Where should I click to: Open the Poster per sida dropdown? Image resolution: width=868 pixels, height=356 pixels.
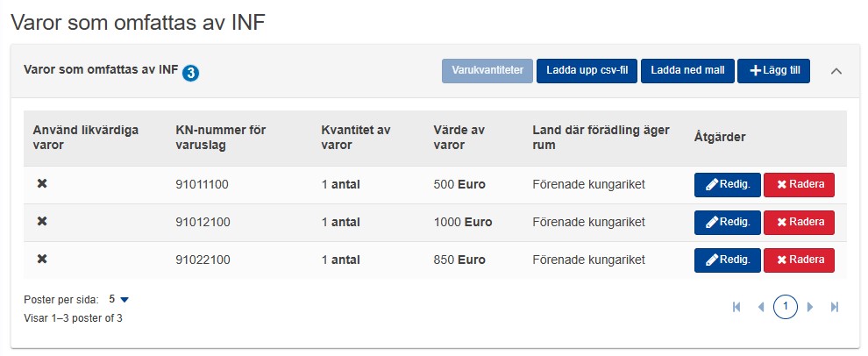pos(118,300)
